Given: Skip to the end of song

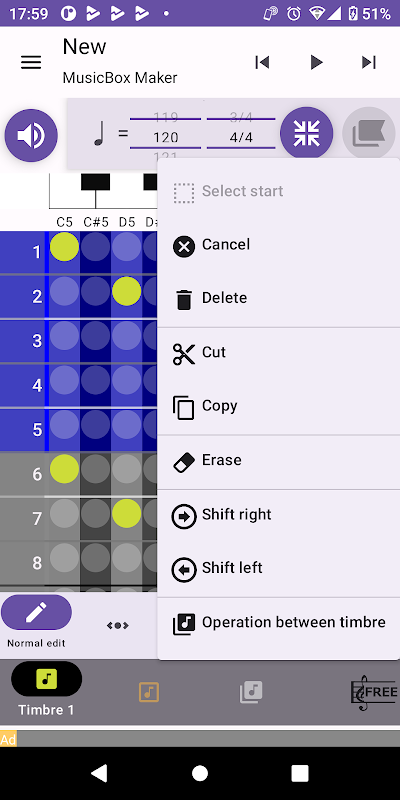Looking at the screenshot, I should click(369, 62).
